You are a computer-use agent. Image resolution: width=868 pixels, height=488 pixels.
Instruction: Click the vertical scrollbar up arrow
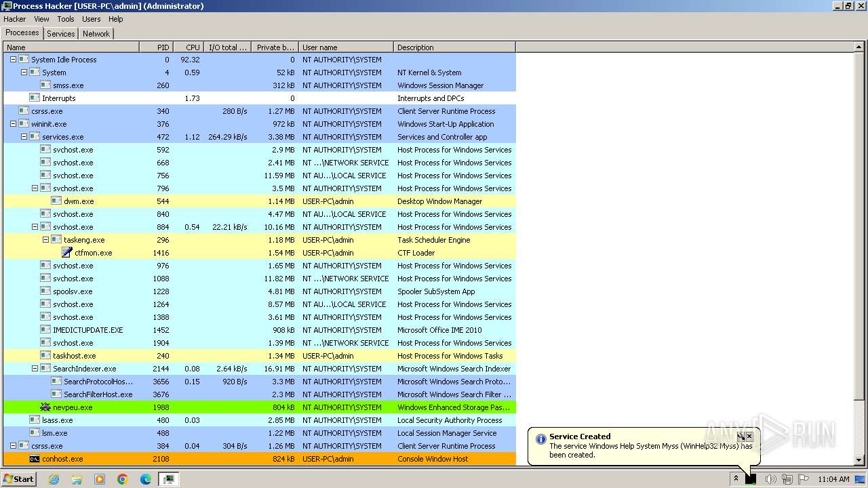(861, 47)
